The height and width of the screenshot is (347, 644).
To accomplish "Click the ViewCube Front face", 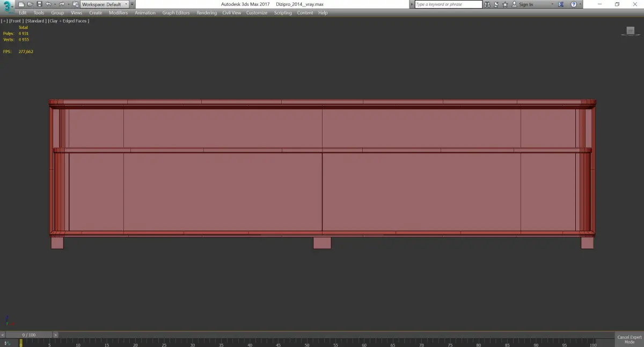I will tap(630, 31).
